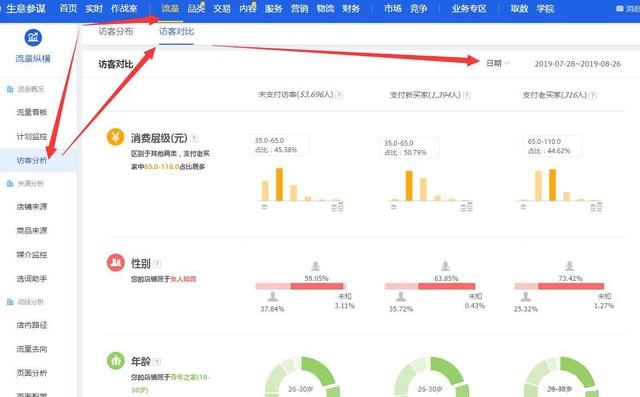Open 店铺来源 in the sidebar
This screenshot has width=640, height=397.
click(32, 207)
